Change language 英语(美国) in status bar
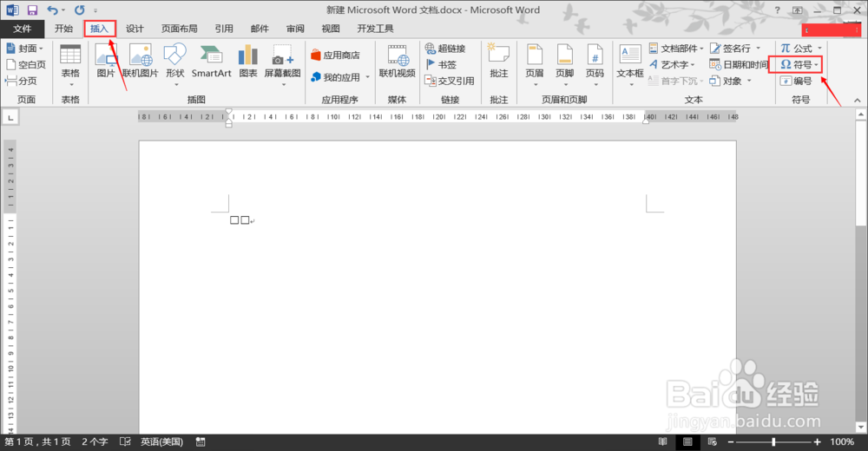The width and height of the screenshot is (868, 451). coord(161,441)
